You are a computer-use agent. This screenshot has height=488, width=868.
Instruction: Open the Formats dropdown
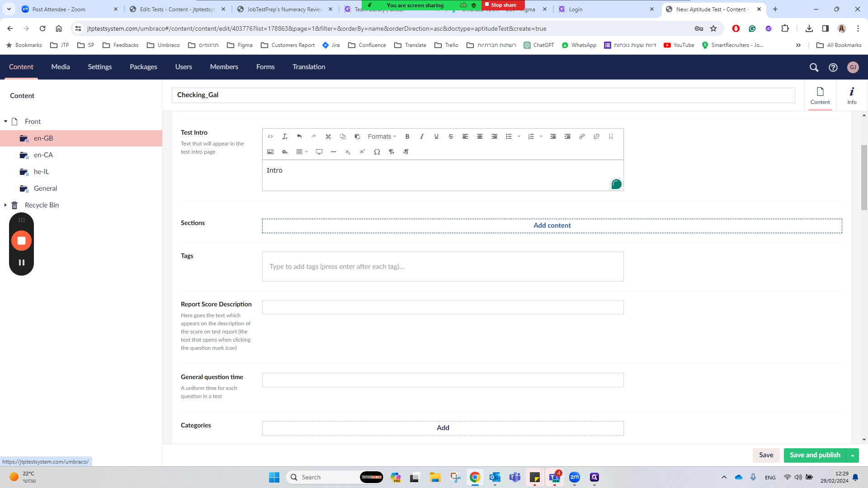pos(382,136)
